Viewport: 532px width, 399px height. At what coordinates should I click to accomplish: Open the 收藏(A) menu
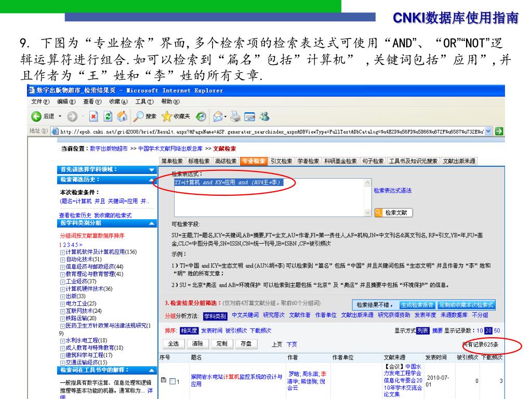click(118, 101)
